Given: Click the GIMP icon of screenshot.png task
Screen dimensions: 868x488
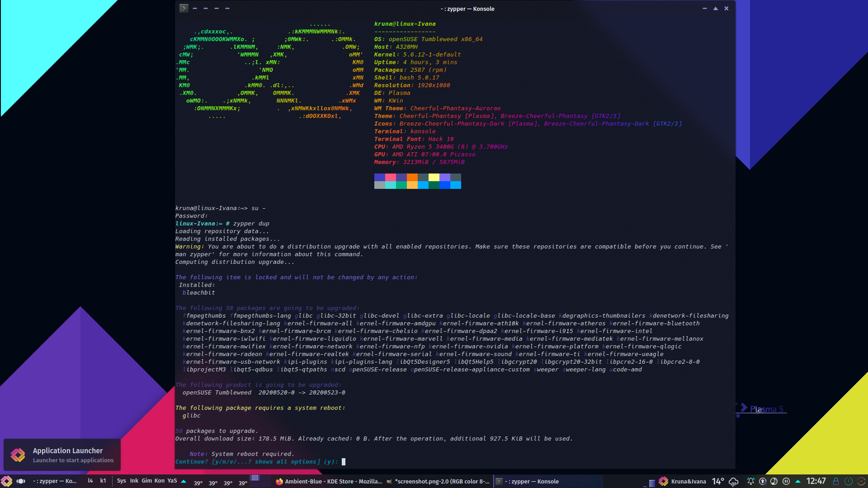Looking at the screenshot, I should [389, 482].
